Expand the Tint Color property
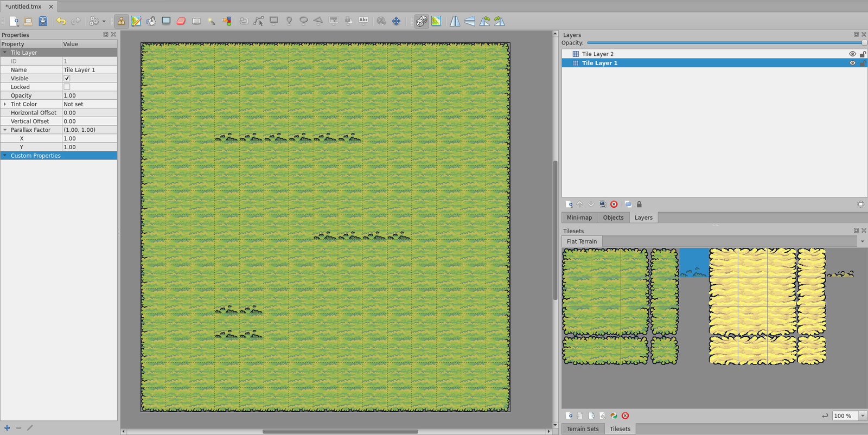Image resolution: width=868 pixels, height=435 pixels. (5, 104)
